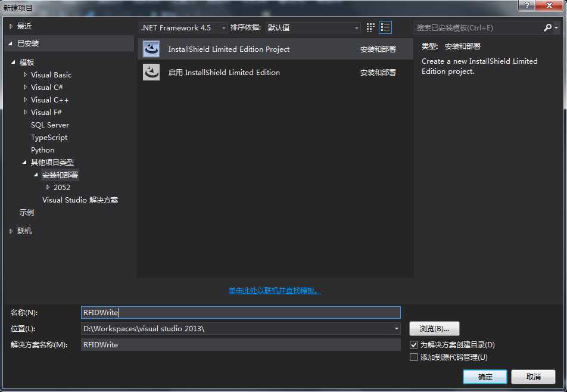Click the 位置 path text field
The image size is (567, 392).
[237, 328]
